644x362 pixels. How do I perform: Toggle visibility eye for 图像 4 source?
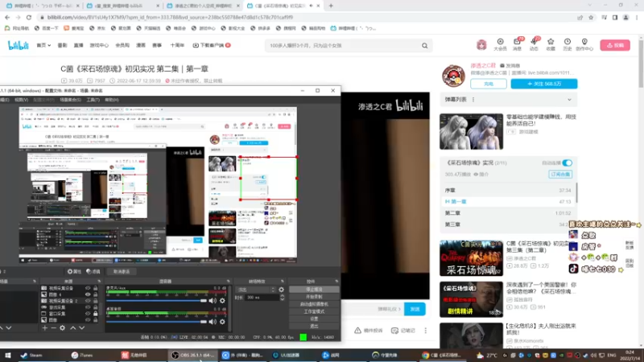[x=88, y=294]
